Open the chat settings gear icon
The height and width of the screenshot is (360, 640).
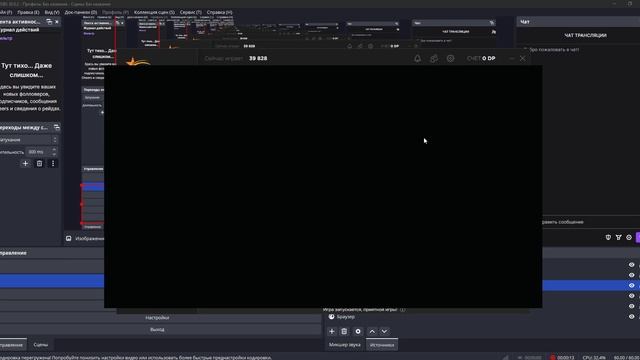(x=629, y=237)
